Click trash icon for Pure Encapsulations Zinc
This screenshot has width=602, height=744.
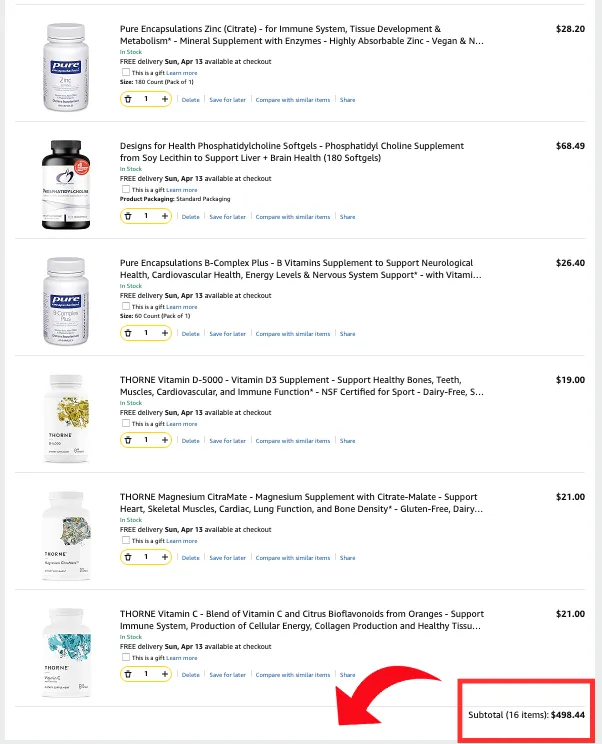coord(128,99)
